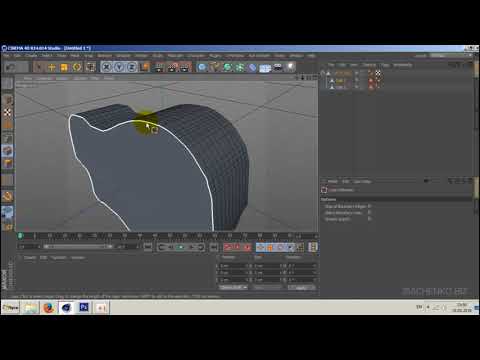Screen dimensions: 480x360
Task: Open the Select menu
Action: click(47, 56)
